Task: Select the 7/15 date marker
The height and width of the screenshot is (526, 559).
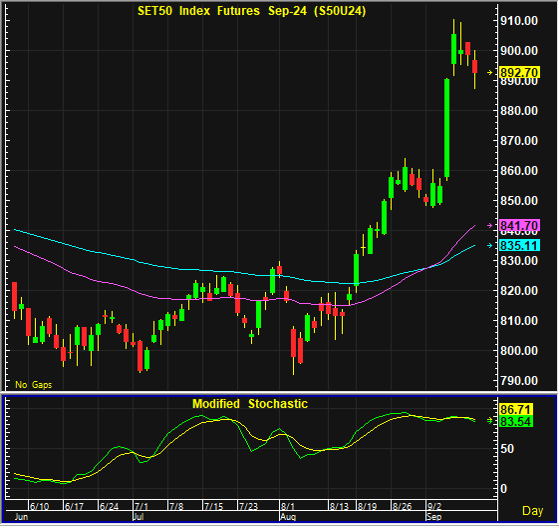Action: point(214,506)
